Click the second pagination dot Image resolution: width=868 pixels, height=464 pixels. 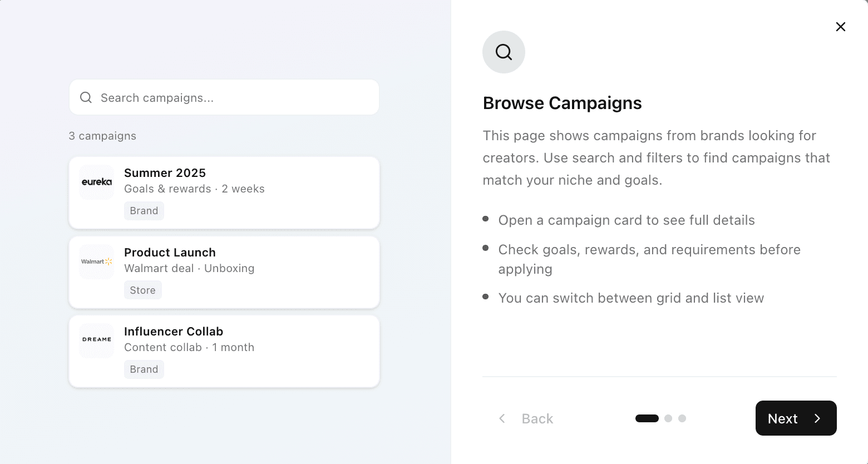pyautogui.click(x=668, y=418)
